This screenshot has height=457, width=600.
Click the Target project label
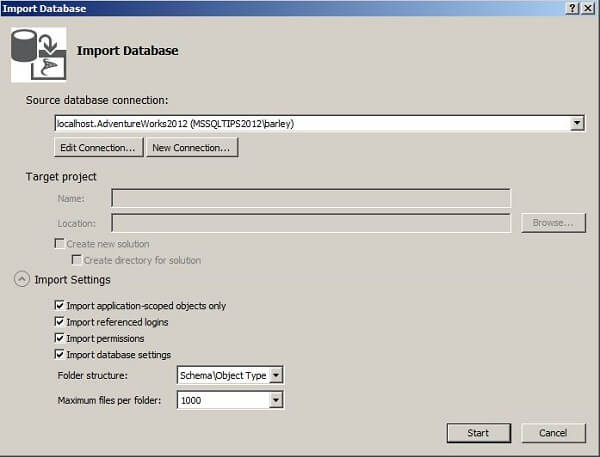[61, 177]
